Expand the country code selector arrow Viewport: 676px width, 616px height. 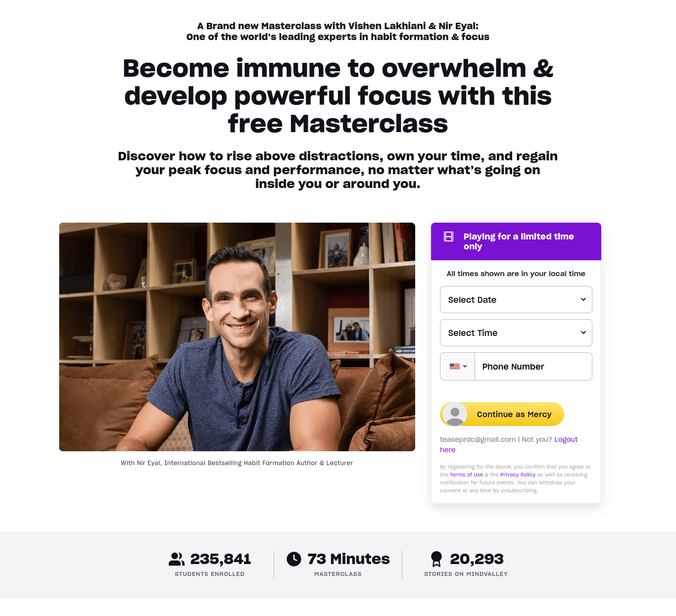465,367
